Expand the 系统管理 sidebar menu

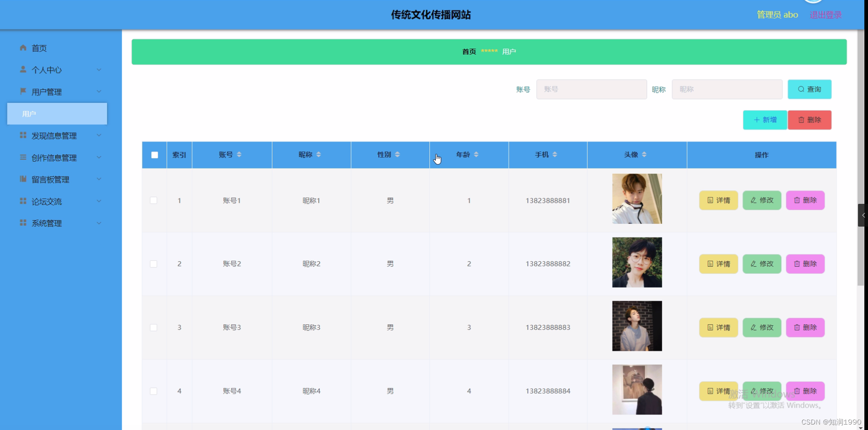pyautogui.click(x=99, y=223)
